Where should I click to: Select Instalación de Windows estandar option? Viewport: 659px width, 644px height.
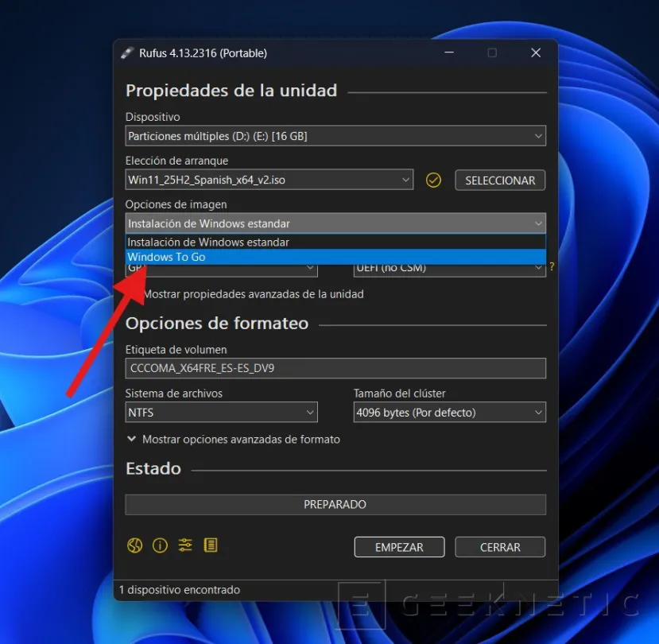(238, 242)
